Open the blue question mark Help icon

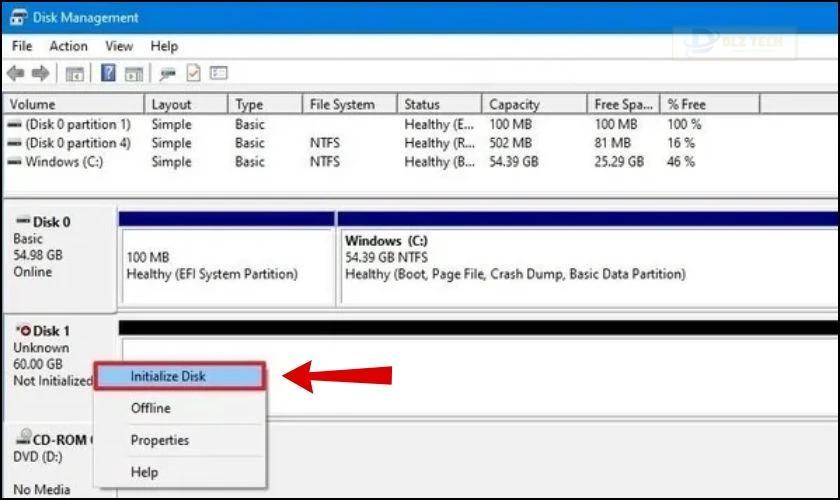point(108,73)
